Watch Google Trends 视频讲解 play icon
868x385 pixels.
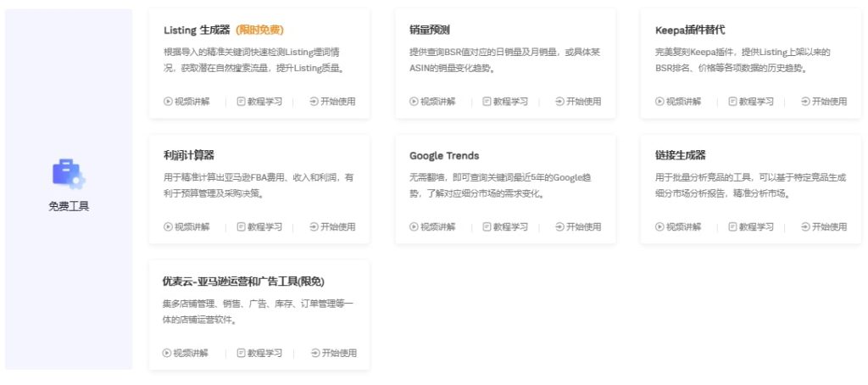coord(414,226)
